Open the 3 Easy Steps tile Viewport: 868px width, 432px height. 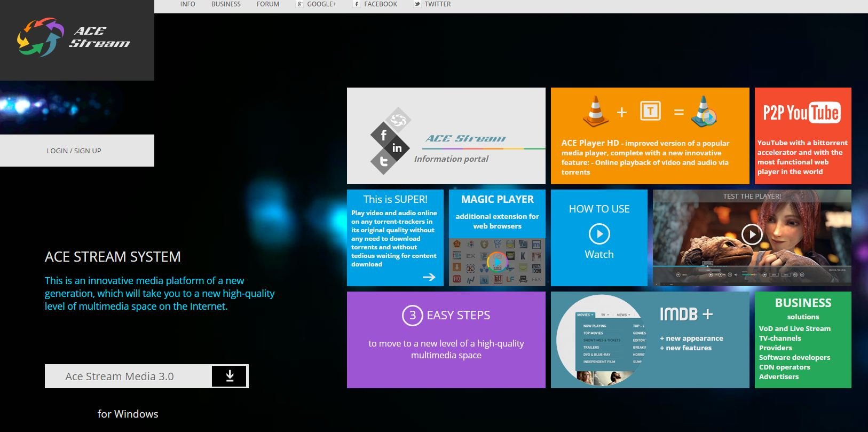point(446,340)
